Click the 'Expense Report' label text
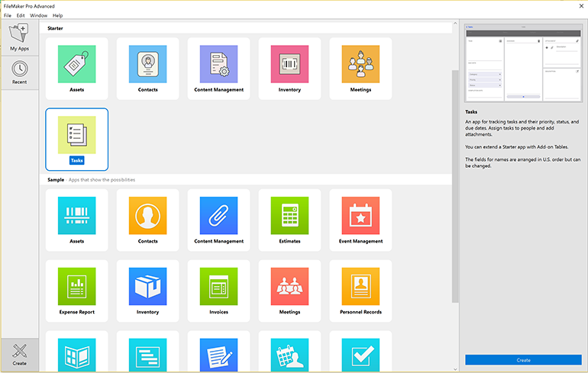 point(77,312)
